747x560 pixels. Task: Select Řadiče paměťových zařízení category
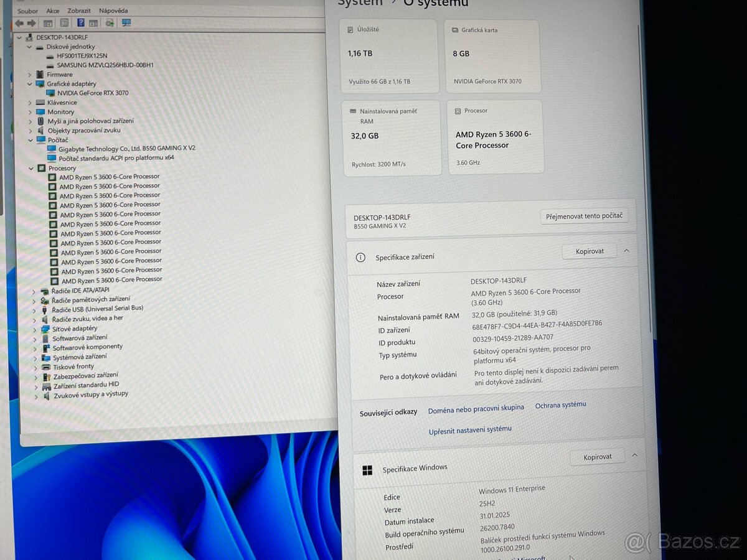91,300
